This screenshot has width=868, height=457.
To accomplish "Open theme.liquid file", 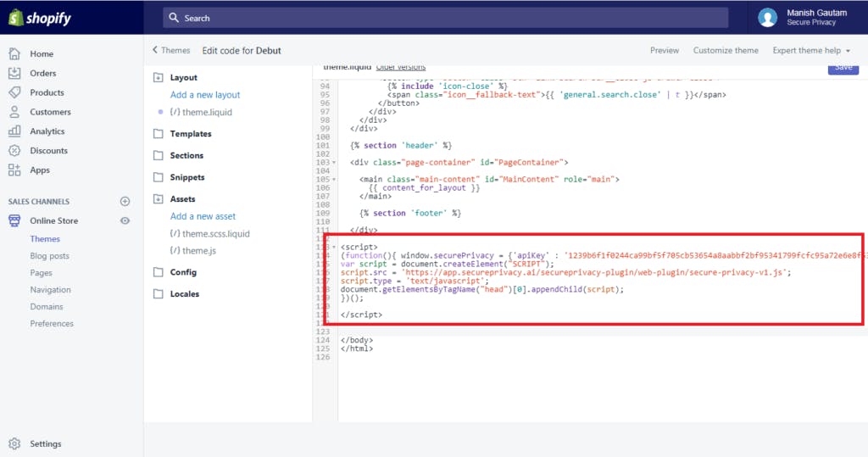I will 201,112.
